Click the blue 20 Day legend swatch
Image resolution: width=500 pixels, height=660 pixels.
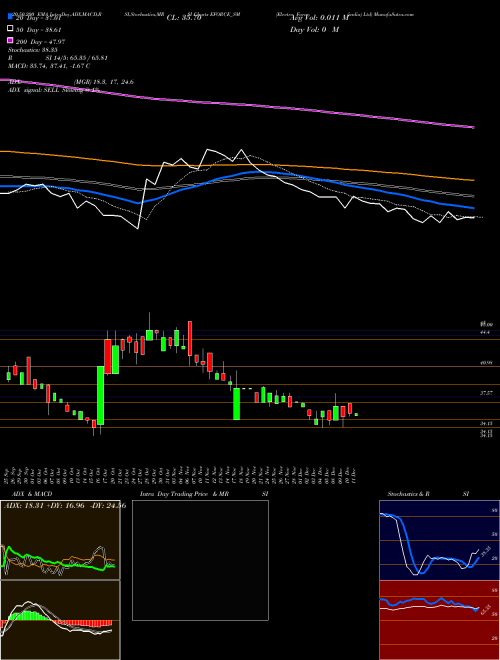tap(10, 17)
